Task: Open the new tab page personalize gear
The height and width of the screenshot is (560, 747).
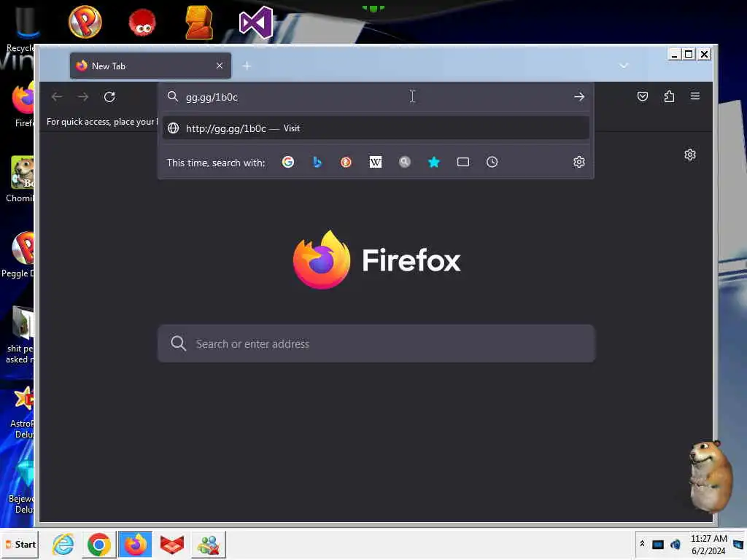Action: pyautogui.click(x=690, y=155)
